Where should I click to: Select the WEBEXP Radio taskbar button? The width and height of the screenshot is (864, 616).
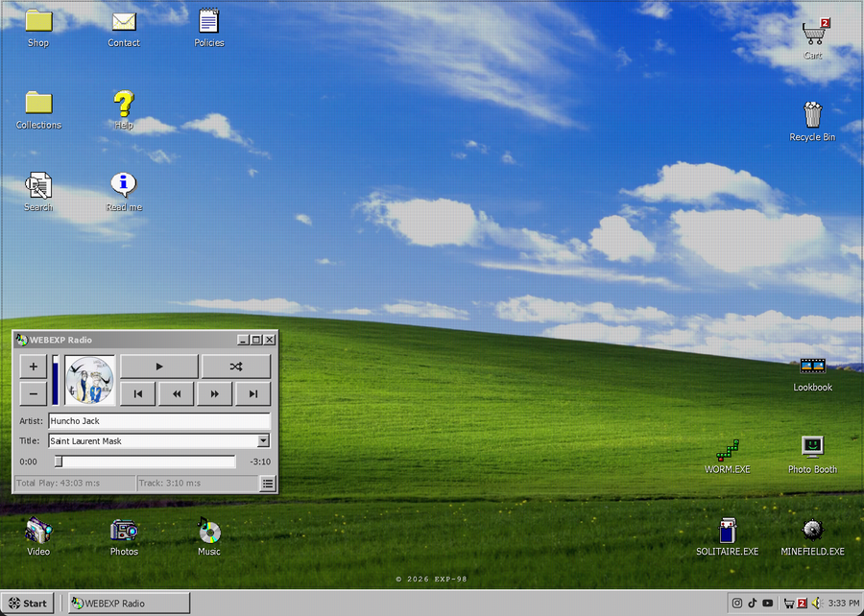point(130,603)
